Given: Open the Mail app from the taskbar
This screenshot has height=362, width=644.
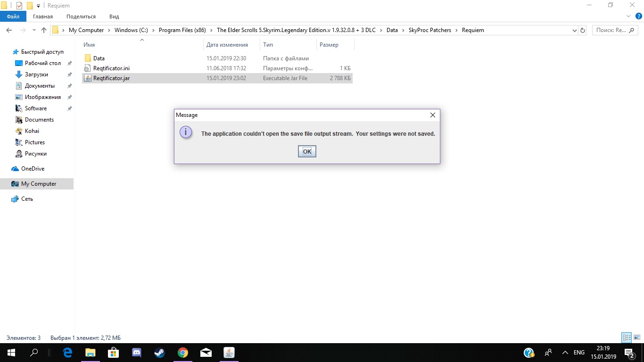Looking at the screenshot, I should [206, 353].
